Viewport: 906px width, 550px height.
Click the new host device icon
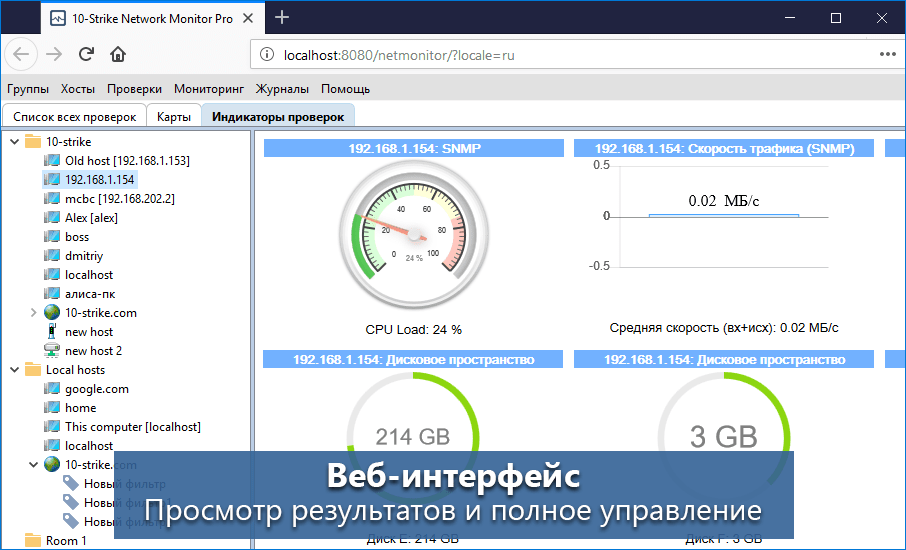tap(52, 331)
